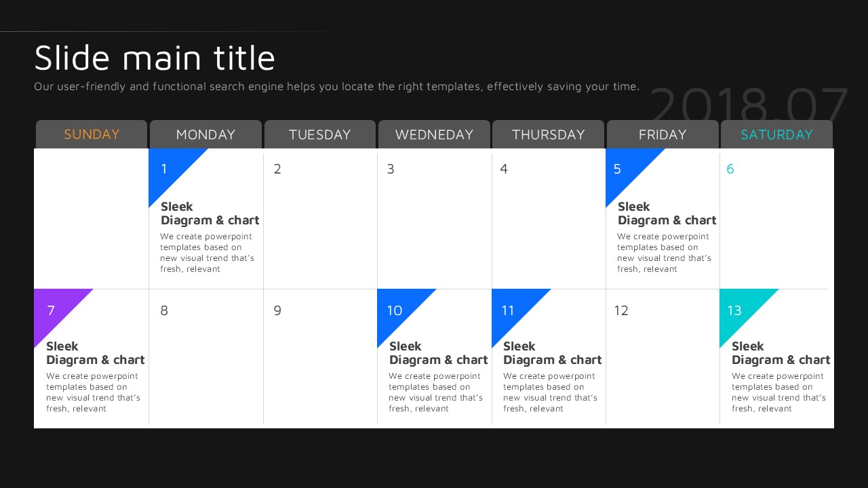
Task: Select the WEDNEDAY header tab
Action: click(x=434, y=134)
